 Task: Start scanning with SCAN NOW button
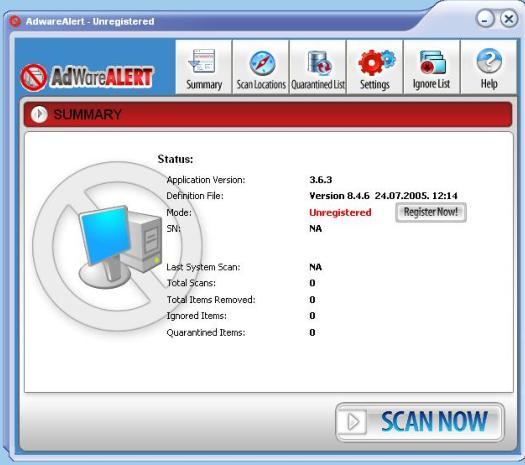click(420, 422)
